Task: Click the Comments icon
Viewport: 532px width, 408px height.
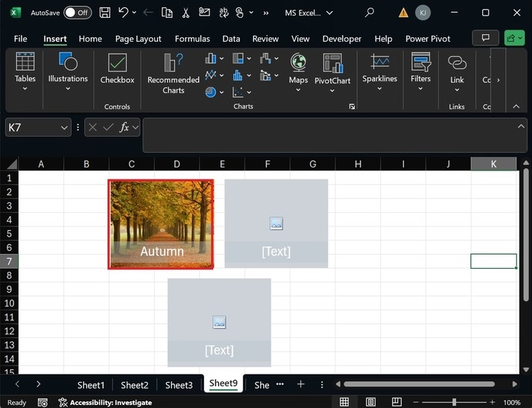Action: (486, 38)
